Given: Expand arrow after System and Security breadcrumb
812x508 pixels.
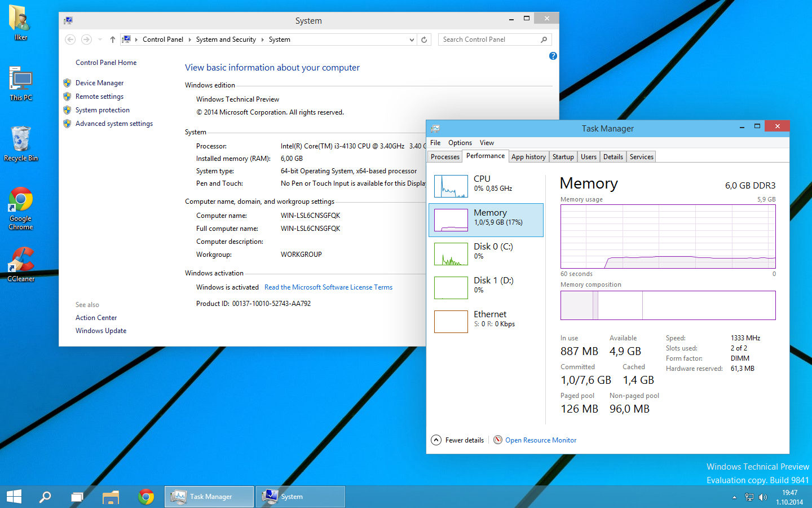Looking at the screenshot, I should (x=263, y=40).
